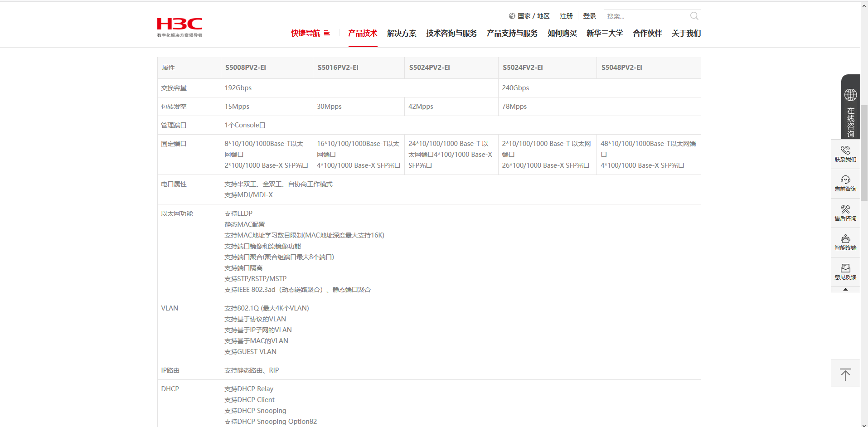The image size is (868, 427).
Task: Click the 管理端口 row label
Action: (x=174, y=125)
